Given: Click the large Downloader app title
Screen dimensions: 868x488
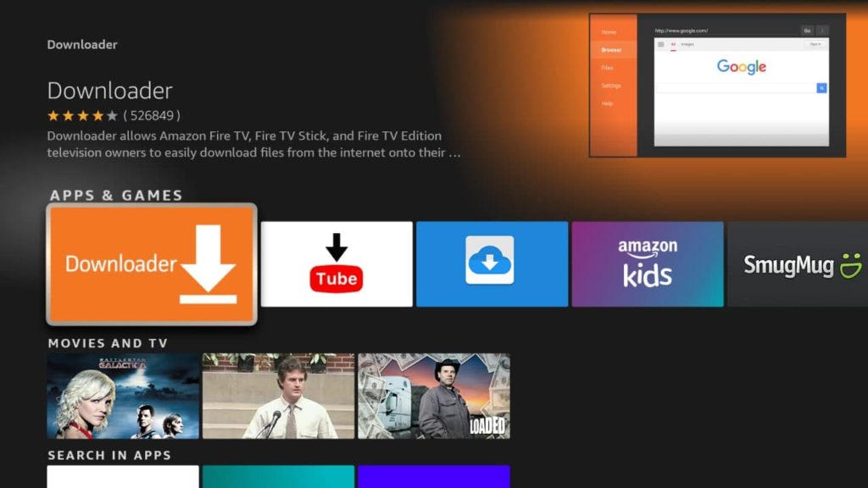Looking at the screenshot, I should coord(109,91).
